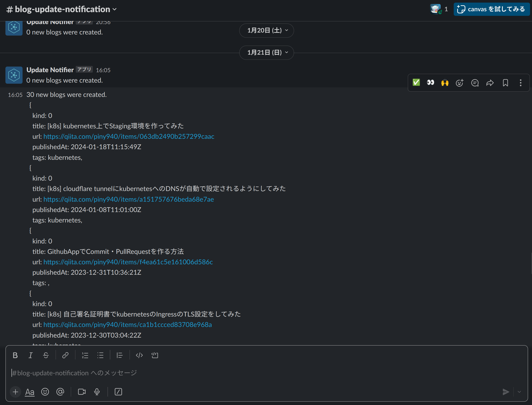
Task: Open the Staging環境 Qiita article link
Action: click(129, 136)
